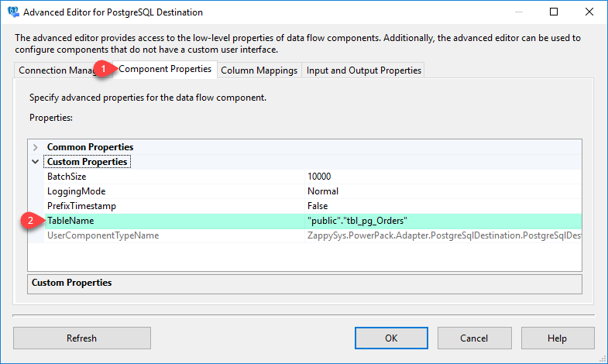Screen dimensions: 608x364
Task: Click the red step 1 marker badge
Action: [x=102, y=70]
